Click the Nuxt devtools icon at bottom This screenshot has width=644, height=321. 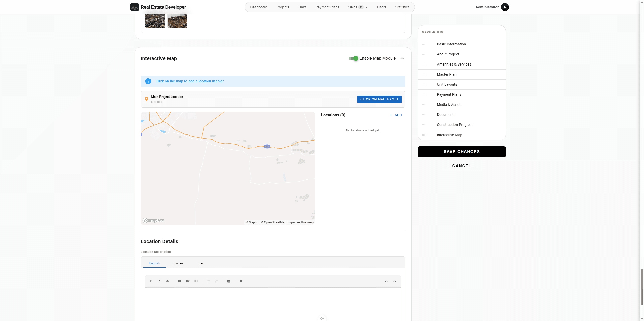322,318
